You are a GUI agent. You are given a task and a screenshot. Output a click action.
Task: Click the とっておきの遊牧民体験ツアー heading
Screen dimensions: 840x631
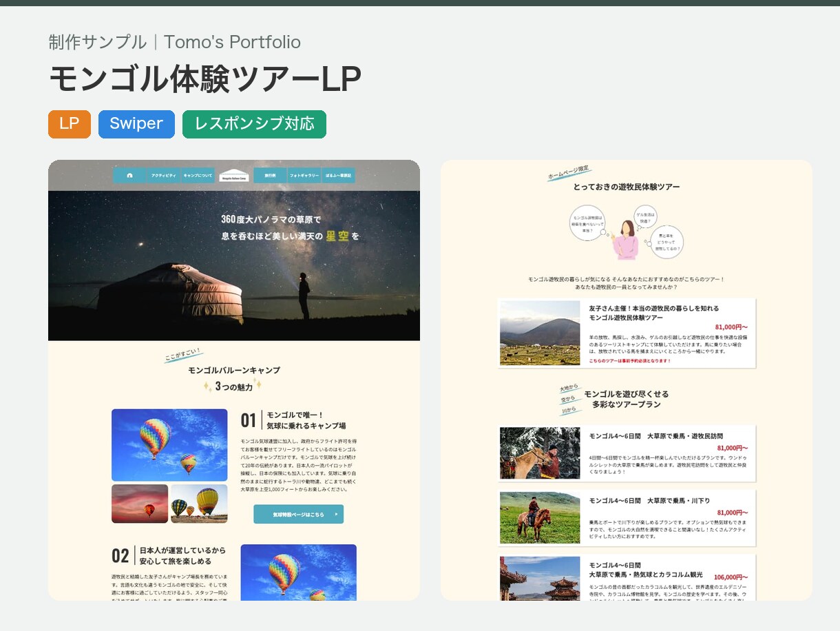tap(626, 187)
